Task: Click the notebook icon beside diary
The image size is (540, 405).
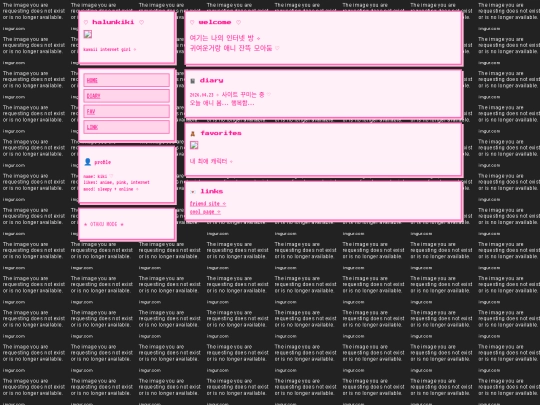Action: tap(193, 81)
